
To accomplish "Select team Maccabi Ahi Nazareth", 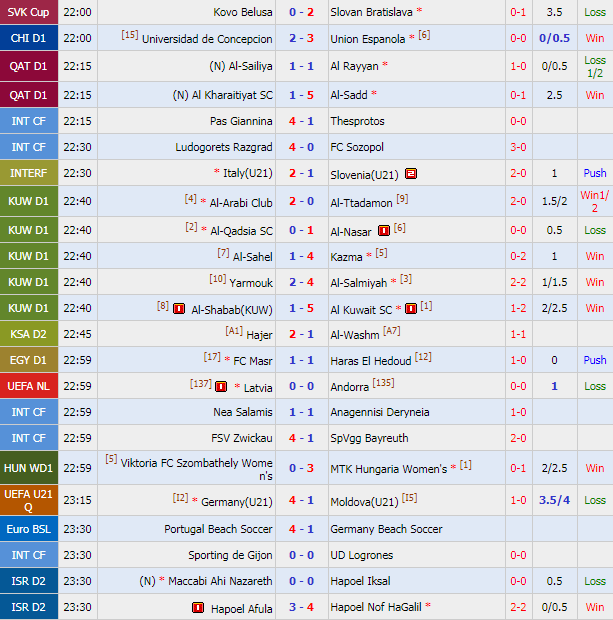I will coord(220,581).
